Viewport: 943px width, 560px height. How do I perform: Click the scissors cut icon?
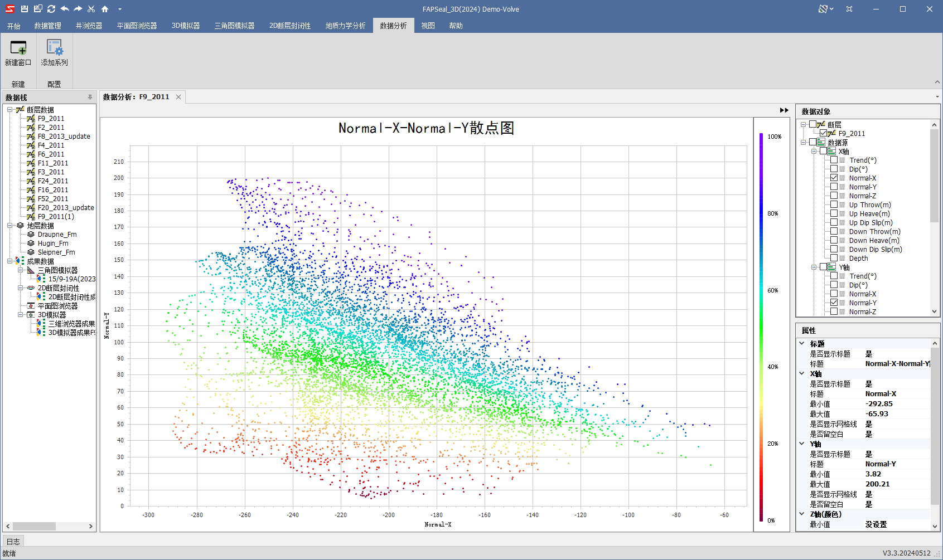coord(91,9)
